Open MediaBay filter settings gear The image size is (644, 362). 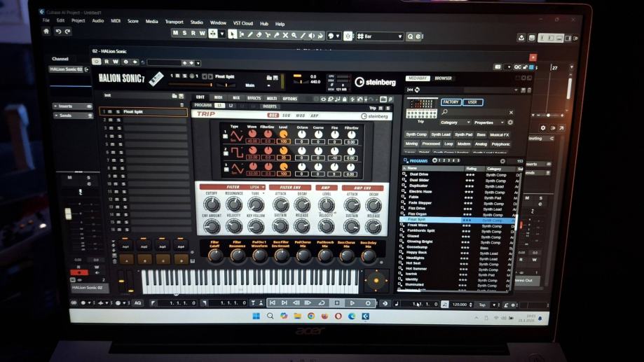coord(510,123)
